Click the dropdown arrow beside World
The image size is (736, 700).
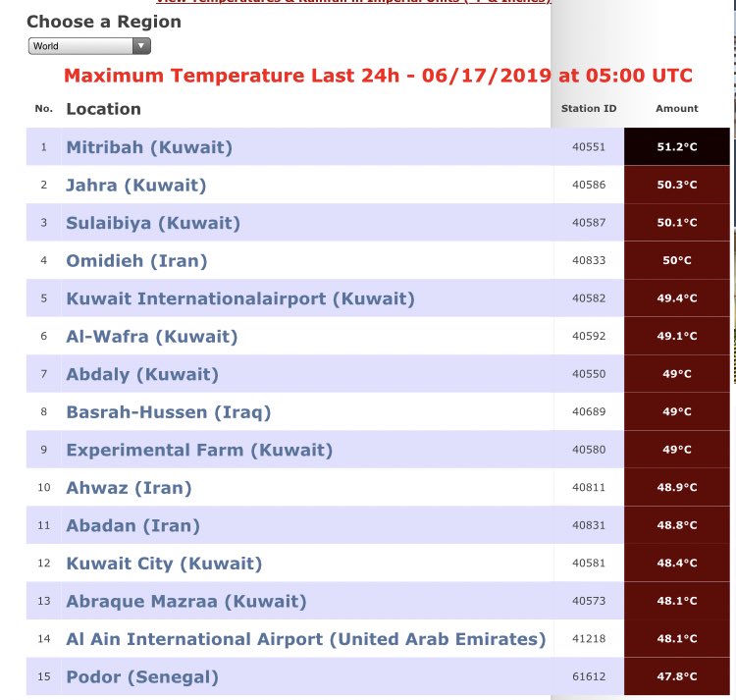point(140,46)
